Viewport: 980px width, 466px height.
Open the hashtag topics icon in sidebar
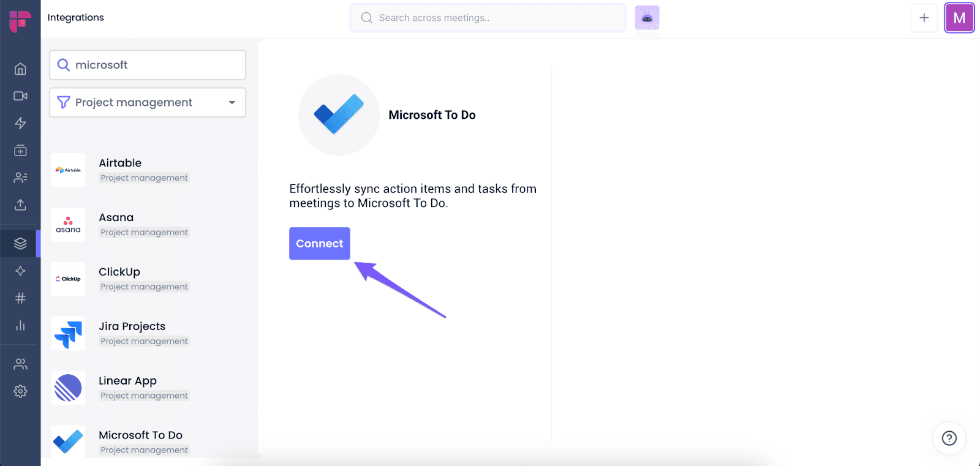pos(20,298)
